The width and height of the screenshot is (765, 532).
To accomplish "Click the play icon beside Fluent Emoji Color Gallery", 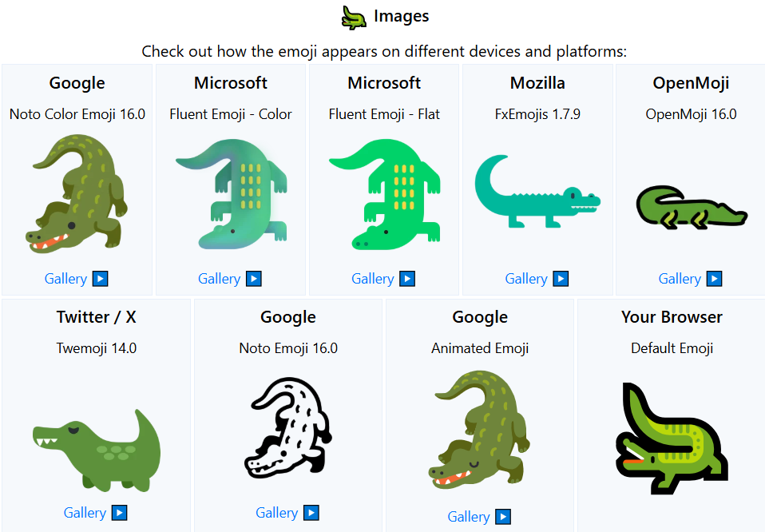I will (x=253, y=278).
